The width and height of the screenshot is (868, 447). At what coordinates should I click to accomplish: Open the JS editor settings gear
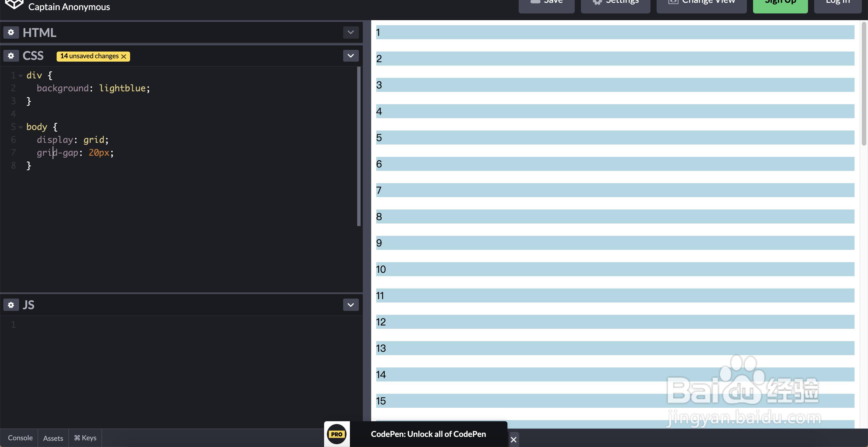[x=11, y=305]
